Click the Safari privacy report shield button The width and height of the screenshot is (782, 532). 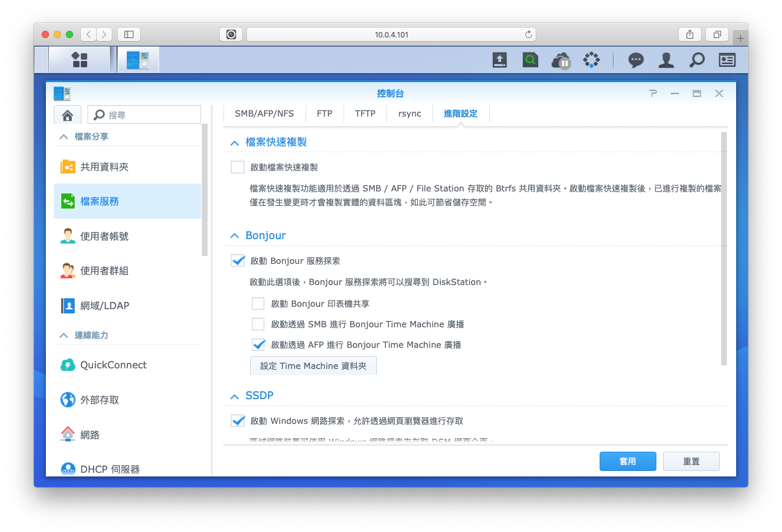(231, 34)
